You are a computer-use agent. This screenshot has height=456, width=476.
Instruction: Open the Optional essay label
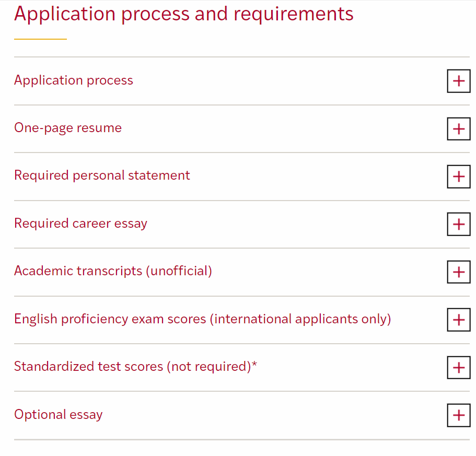[x=58, y=415]
